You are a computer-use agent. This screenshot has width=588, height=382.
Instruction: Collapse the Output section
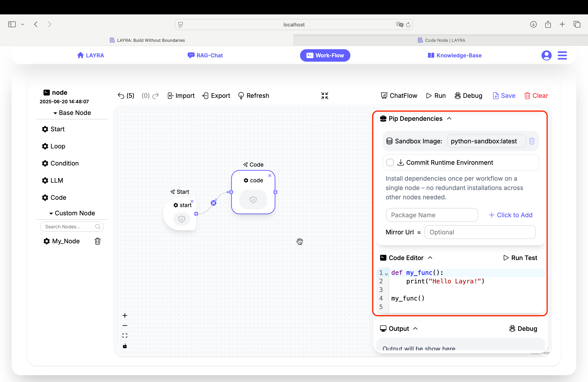click(416, 329)
